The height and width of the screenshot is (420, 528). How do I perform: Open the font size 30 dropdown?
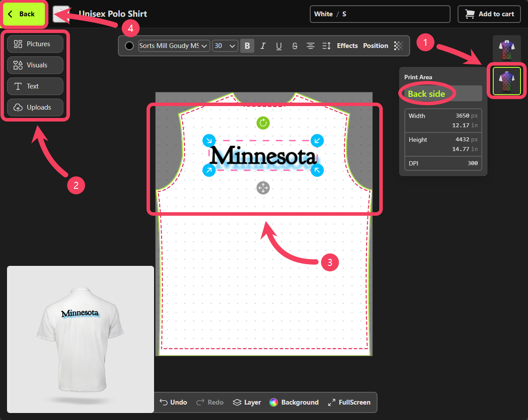225,46
